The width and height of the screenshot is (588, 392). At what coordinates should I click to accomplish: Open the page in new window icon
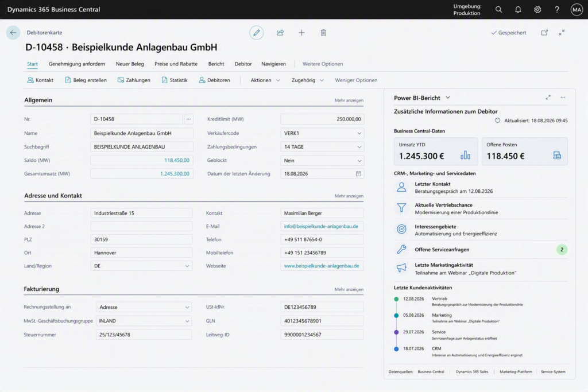pos(544,33)
